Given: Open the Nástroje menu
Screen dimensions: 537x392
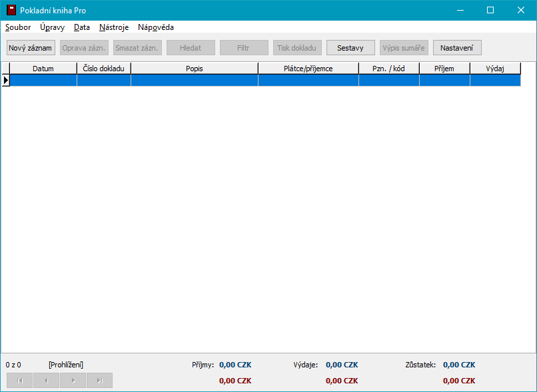Looking at the screenshot, I should [x=114, y=27].
